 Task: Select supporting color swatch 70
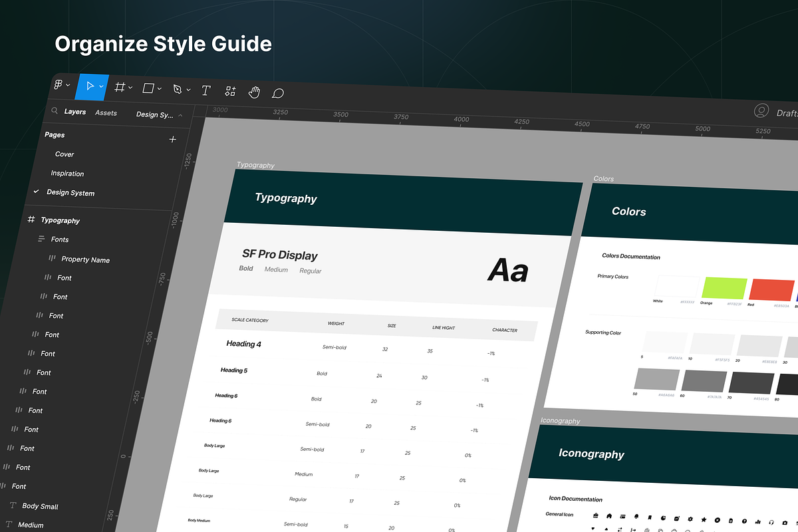click(751, 383)
